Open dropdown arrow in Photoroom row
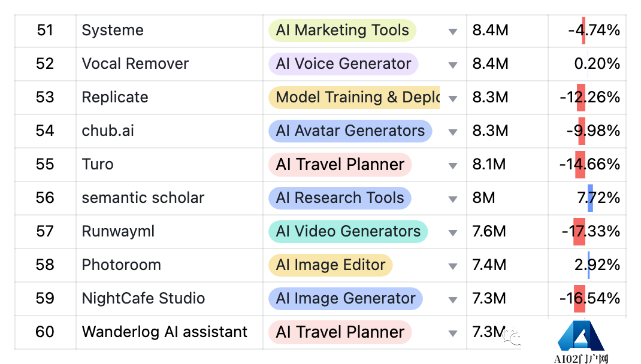This screenshot has width=641, height=364. click(452, 266)
